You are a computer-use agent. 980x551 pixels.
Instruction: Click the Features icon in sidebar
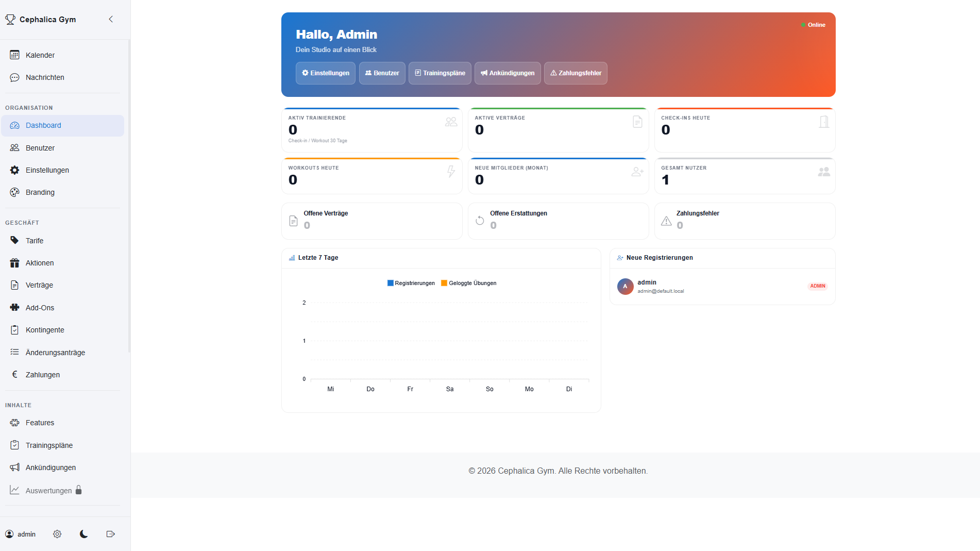[14, 423]
